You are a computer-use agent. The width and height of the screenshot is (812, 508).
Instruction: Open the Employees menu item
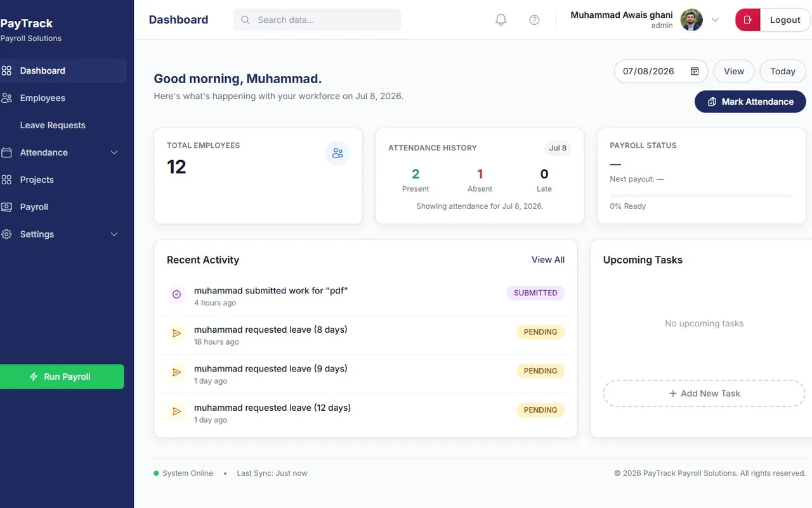click(62, 98)
